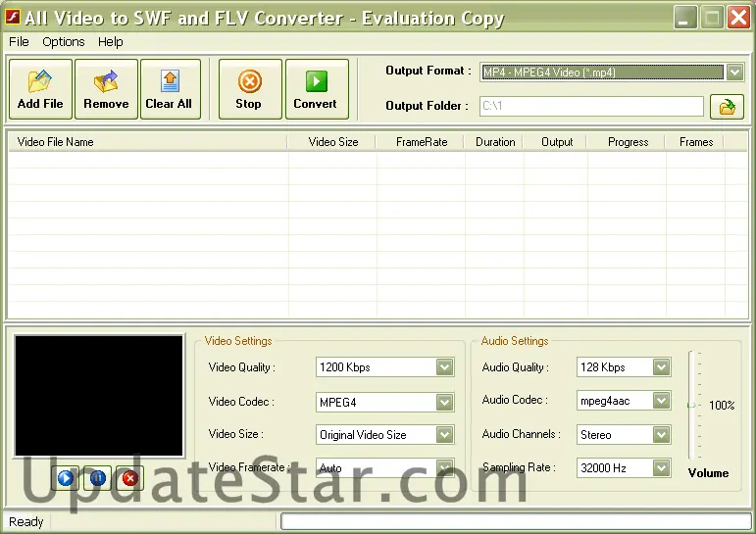Pause the preview with the blue pause button
This screenshot has width=756, height=534.
97,478
